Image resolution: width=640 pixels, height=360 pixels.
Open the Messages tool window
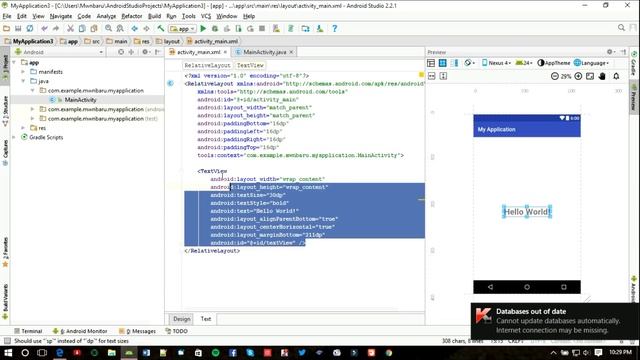coord(137,331)
